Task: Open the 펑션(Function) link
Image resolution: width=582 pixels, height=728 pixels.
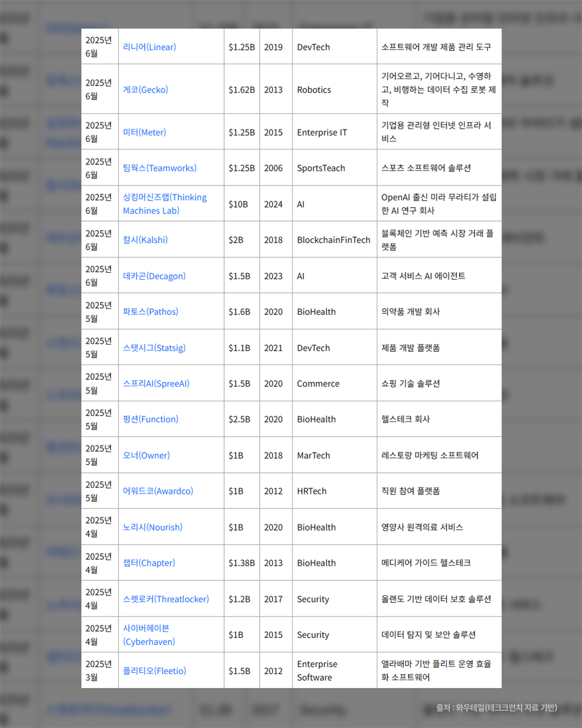Action: click(150, 419)
